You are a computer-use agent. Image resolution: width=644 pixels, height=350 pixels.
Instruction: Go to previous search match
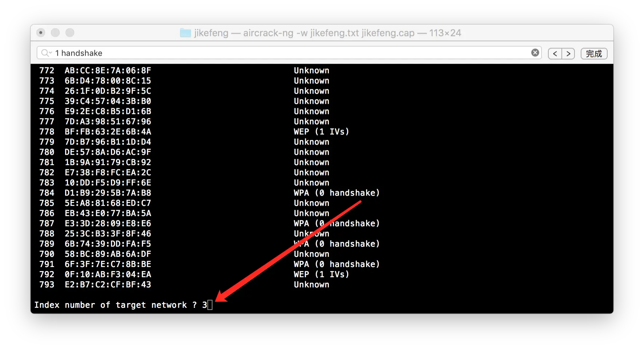pyautogui.click(x=555, y=53)
